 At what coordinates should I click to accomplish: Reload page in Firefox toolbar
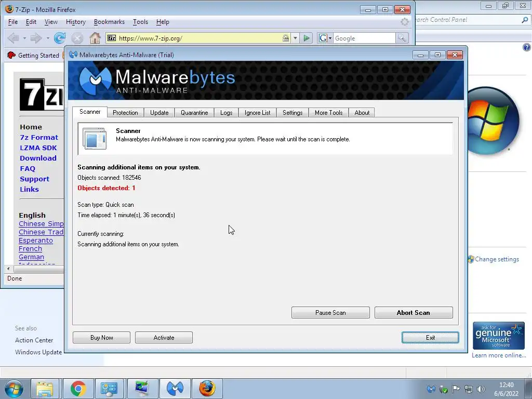coord(60,38)
